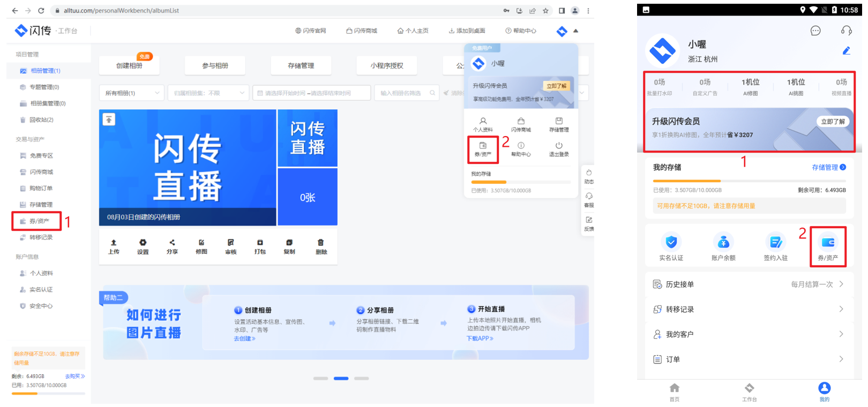
Task: Click the 退出登录 power icon
Action: click(x=559, y=145)
